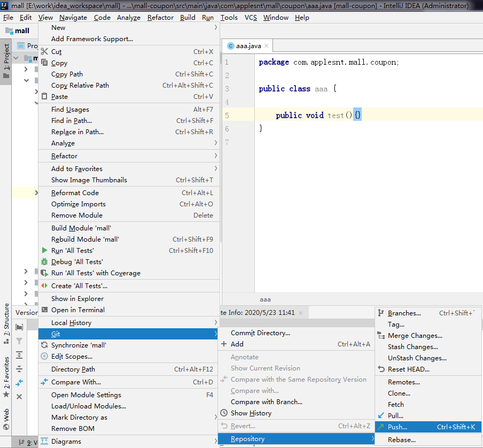Close the aaa.java editor tab

click(266, 45)
